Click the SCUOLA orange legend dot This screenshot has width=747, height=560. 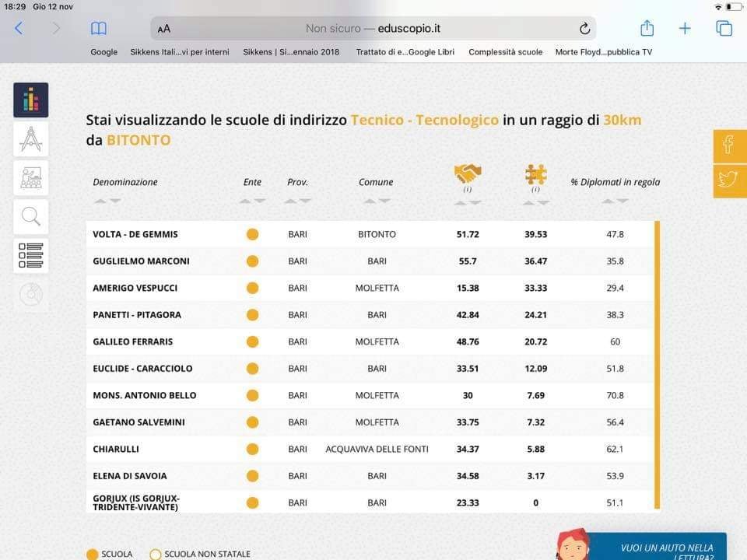tap(93, 555)
